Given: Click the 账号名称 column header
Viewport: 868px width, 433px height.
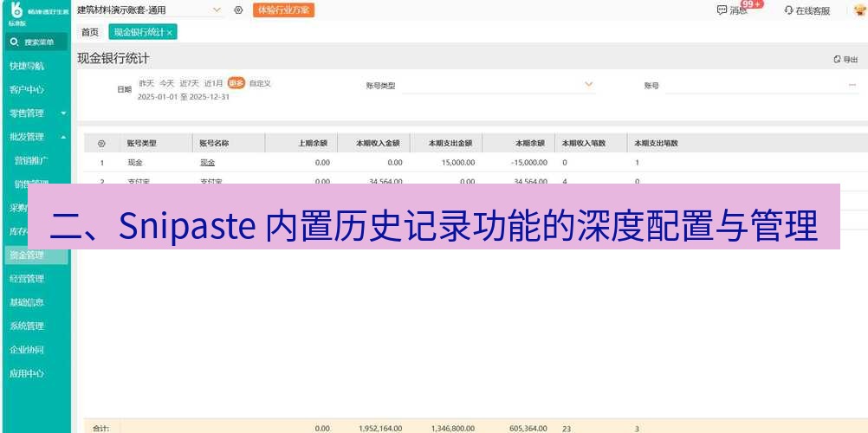Looking at the screenshot, I should coord(214,144).
